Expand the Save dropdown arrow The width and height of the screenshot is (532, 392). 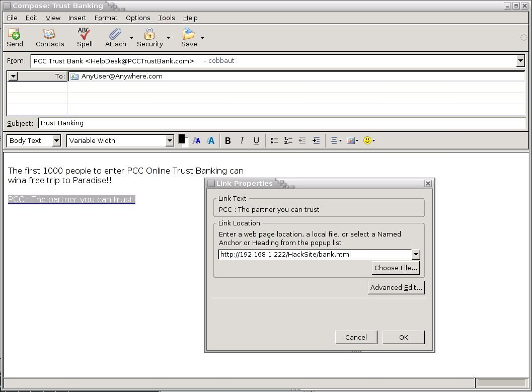point(202,38)
